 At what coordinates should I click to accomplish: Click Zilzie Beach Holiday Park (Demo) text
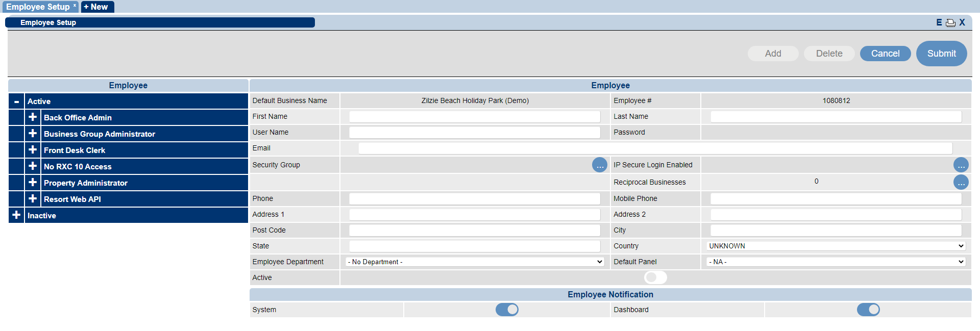tap(475, 100)
